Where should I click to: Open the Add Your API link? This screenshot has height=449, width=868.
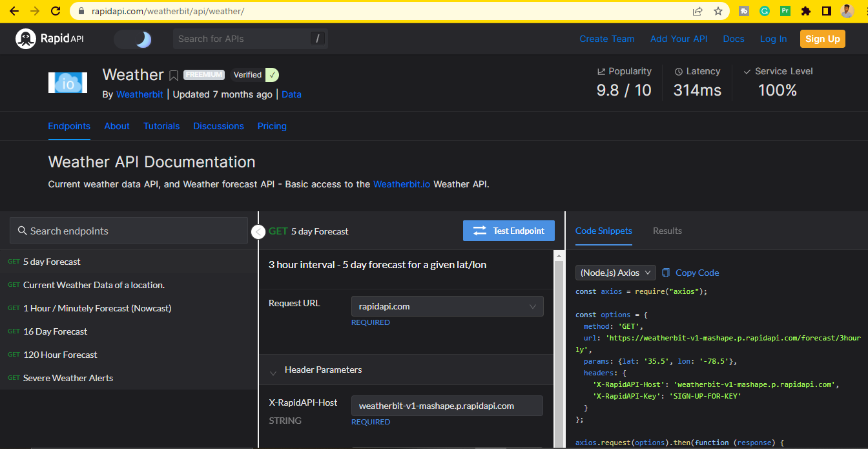[x=679, y=39]
